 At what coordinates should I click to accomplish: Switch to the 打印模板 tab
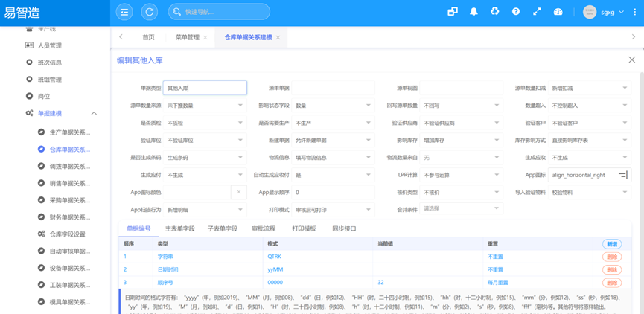click(304, 228)
